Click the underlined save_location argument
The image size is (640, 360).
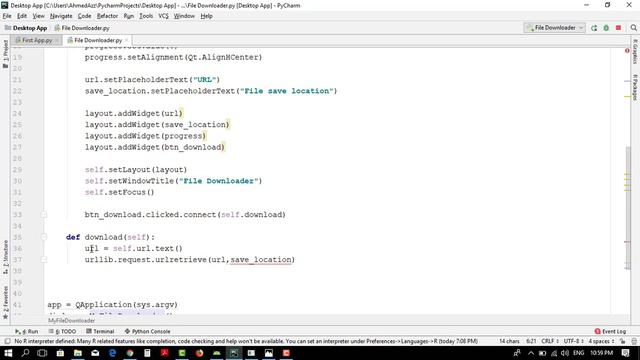point(261,260)
